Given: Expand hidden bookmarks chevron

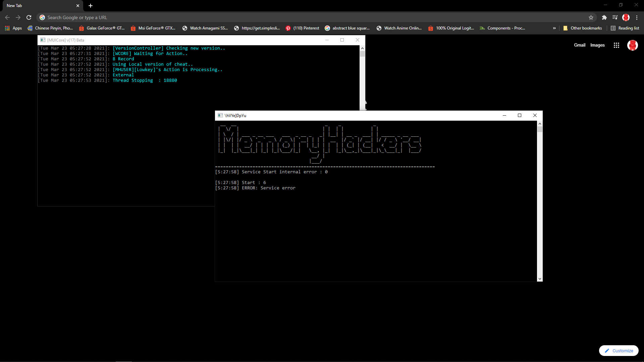Looking at the screenshot, I should point(554,28).
